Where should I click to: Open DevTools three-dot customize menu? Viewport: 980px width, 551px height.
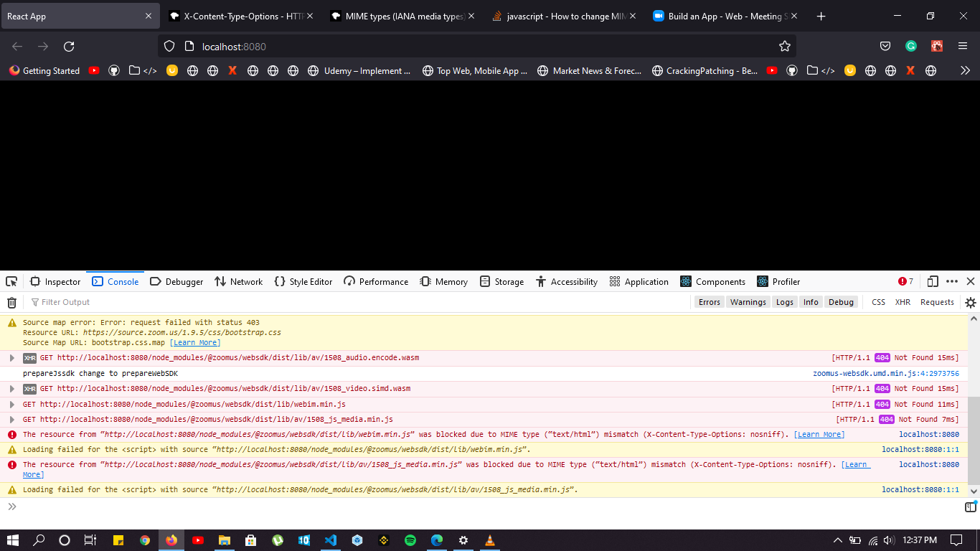point(952,281)
